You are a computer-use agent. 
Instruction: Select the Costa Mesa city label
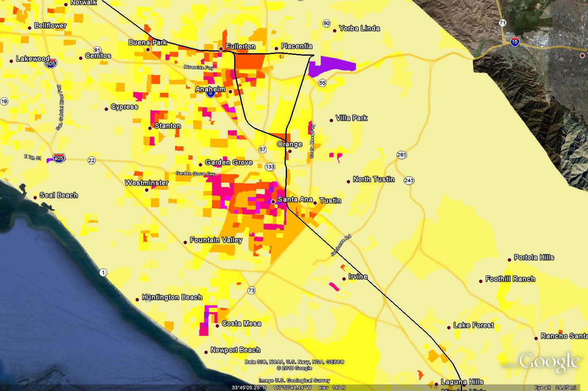click(242, 324)
